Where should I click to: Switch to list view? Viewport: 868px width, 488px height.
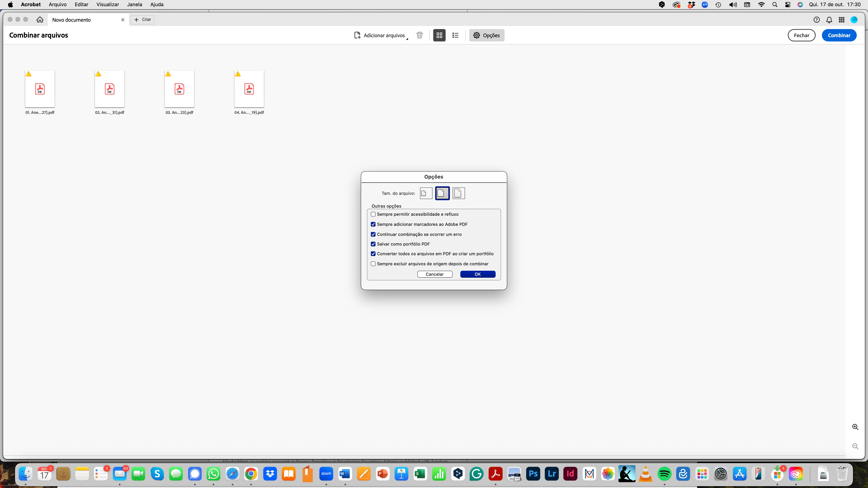456,35
